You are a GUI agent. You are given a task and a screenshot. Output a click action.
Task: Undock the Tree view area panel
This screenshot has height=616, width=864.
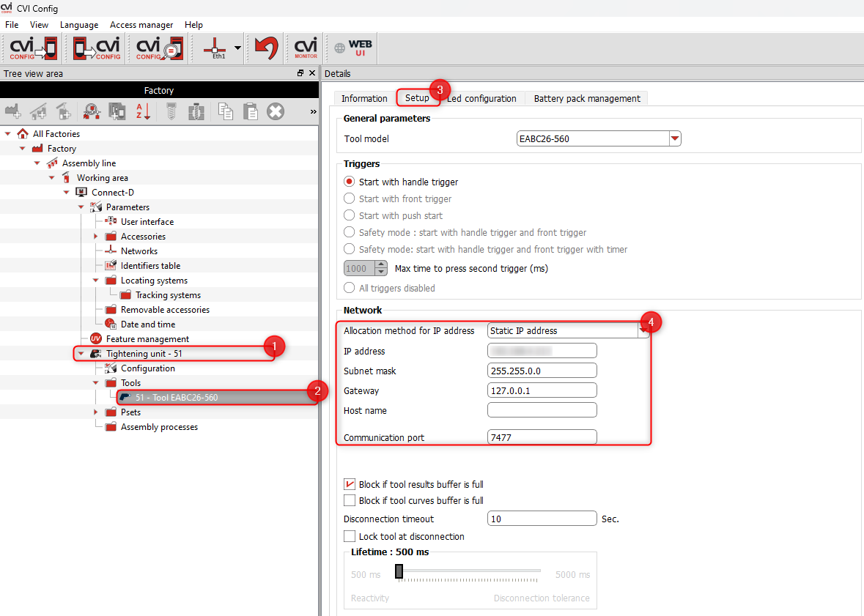pyautogui.click(x=300, y=73)
